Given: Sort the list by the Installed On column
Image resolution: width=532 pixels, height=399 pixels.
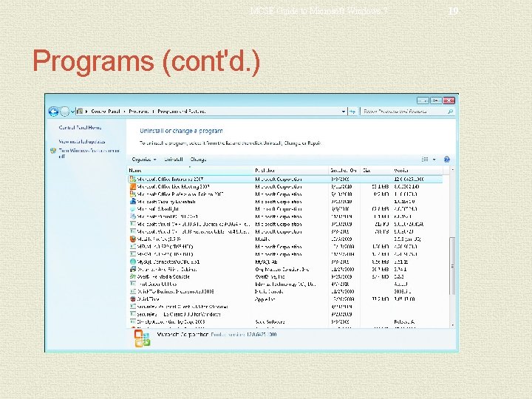Looking at the screenshot, I should pyautogui.click(x=344, y=171).
